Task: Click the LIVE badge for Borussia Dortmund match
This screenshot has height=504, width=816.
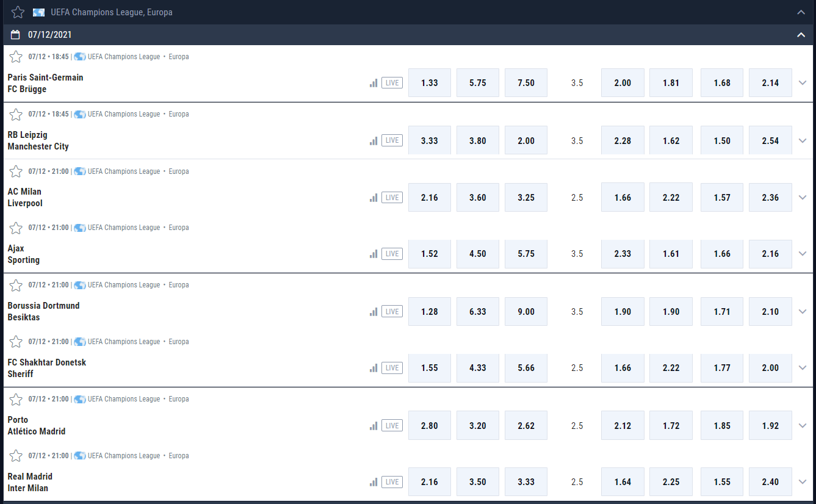Action: coord(392,312)
